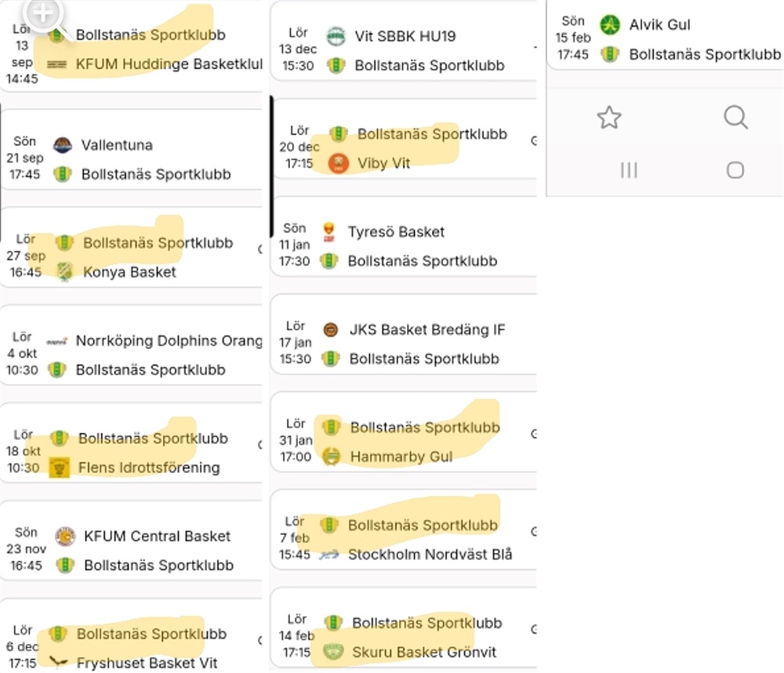
Task: Click the Lör 27 sep 16:45 date
Action: pos(26,255)
